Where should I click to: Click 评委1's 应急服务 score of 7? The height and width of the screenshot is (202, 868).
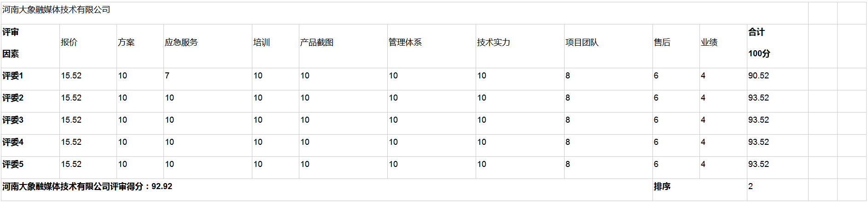[x=167, y=76]
